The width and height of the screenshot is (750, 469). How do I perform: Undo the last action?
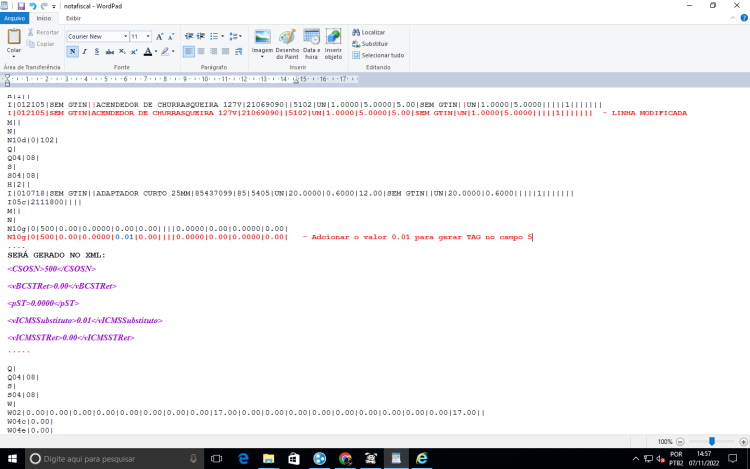click(33, 6)
